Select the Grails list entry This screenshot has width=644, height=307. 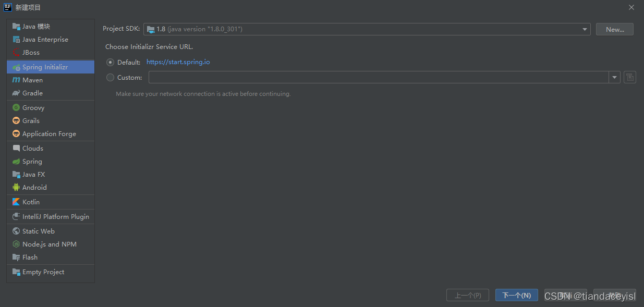[x=51, y=121]
